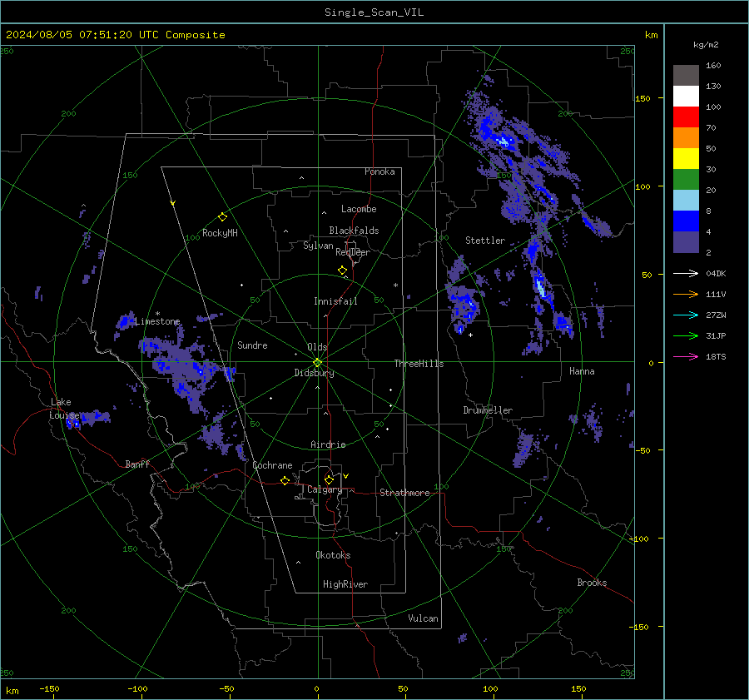Click the Vulcan town label

[x=423, y=618]
